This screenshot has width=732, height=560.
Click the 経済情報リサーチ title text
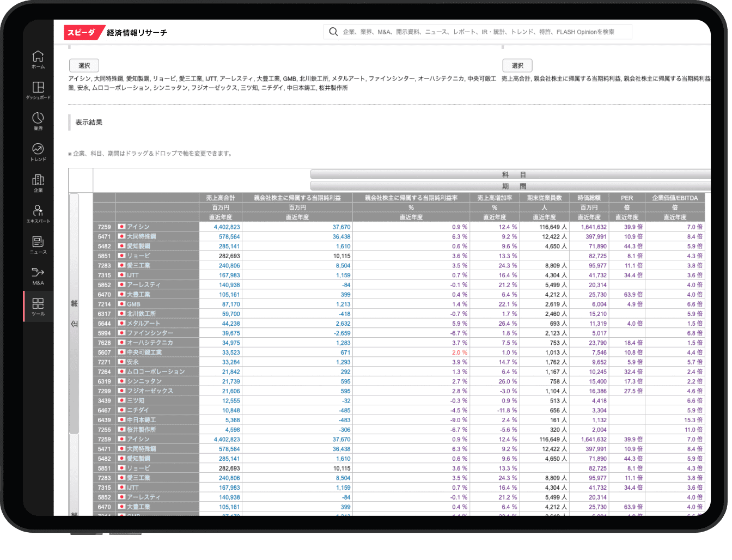137,33
